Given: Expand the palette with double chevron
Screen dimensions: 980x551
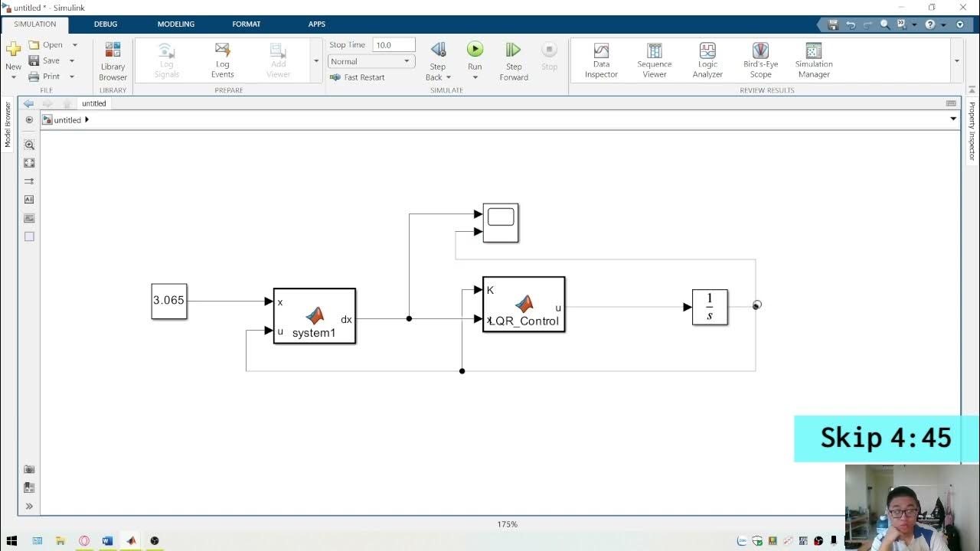Looking at the screenshot, I should (x=29, y=506).
